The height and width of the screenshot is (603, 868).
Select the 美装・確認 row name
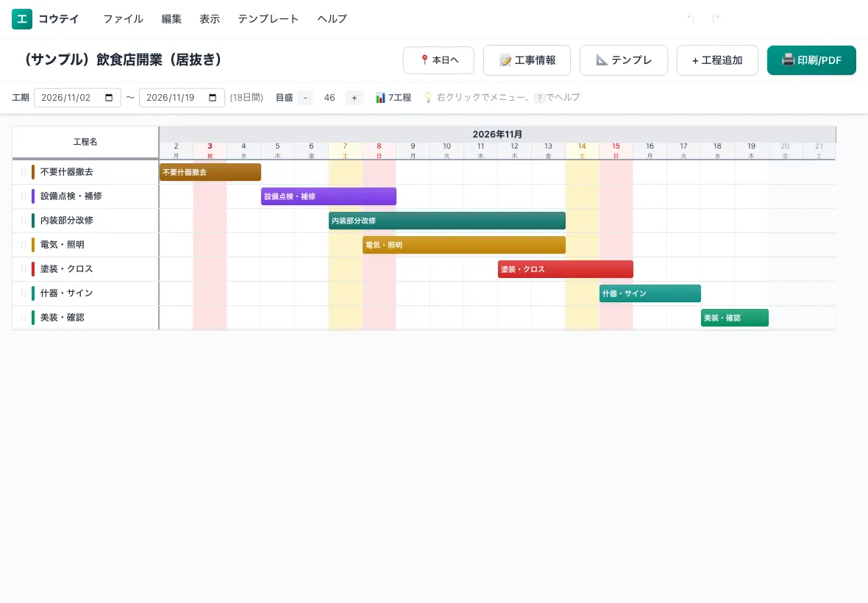point(62,318)
